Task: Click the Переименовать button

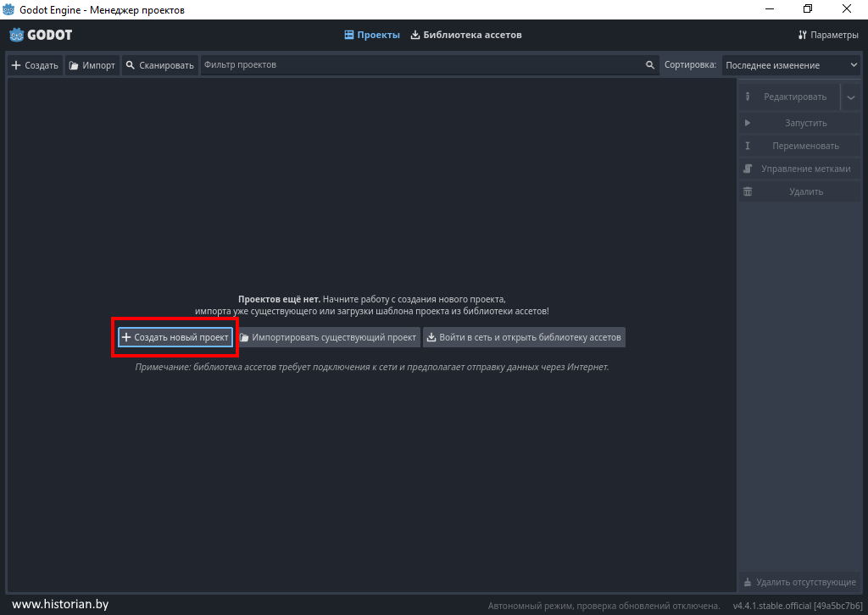Action: pos(798,146)
